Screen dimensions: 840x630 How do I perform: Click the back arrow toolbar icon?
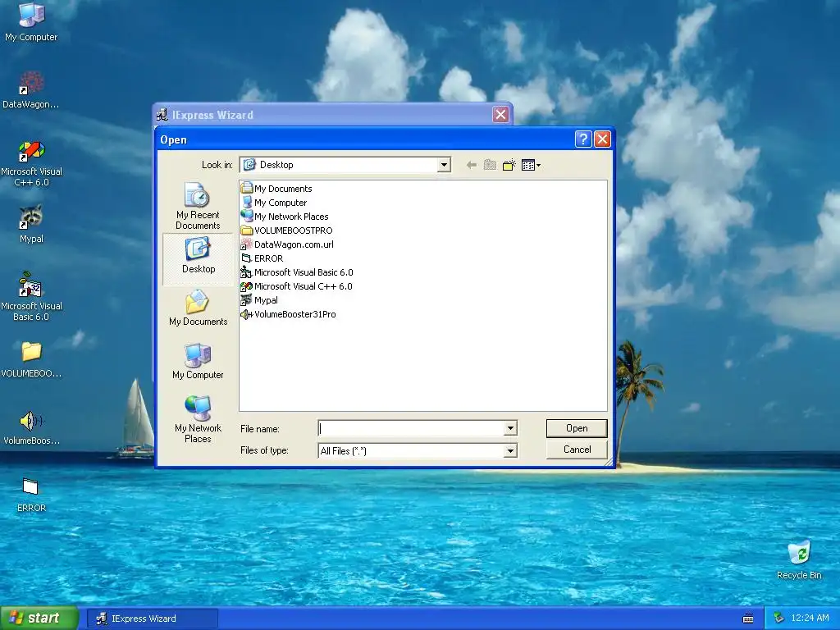pos(472,165)
